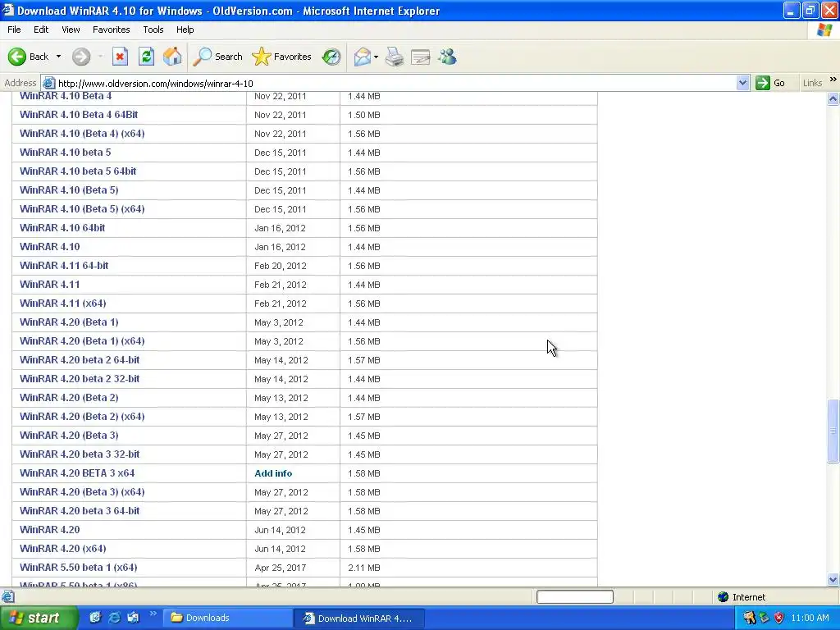Open the Help menu
The image size is (840, 630).
point(185,30)
